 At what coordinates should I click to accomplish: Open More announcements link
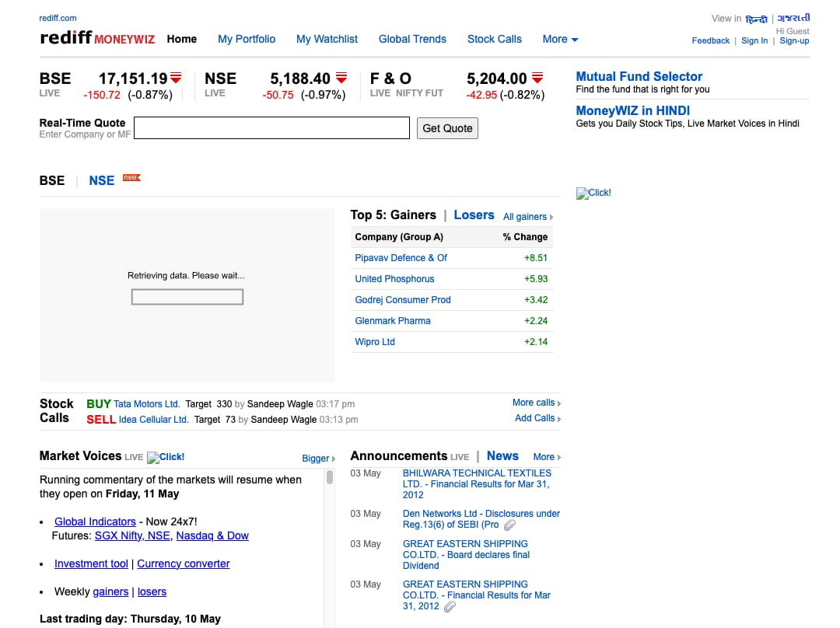coord(547,457)
